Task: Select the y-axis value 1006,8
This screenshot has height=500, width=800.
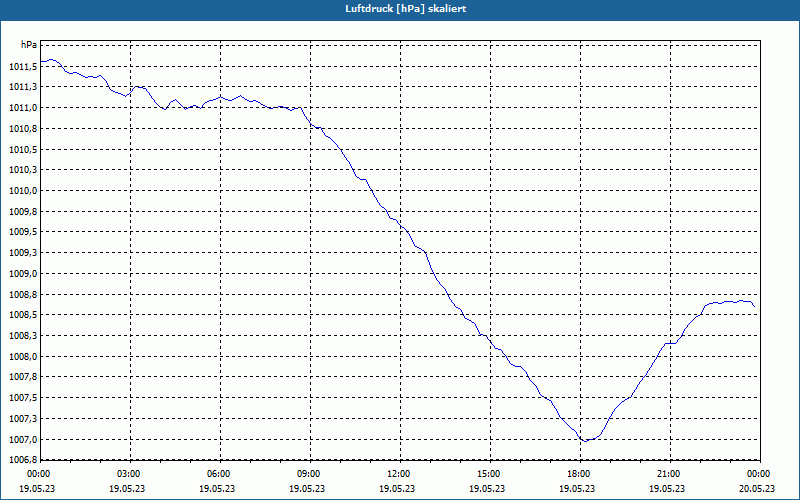Action: (x=23, y=460)
